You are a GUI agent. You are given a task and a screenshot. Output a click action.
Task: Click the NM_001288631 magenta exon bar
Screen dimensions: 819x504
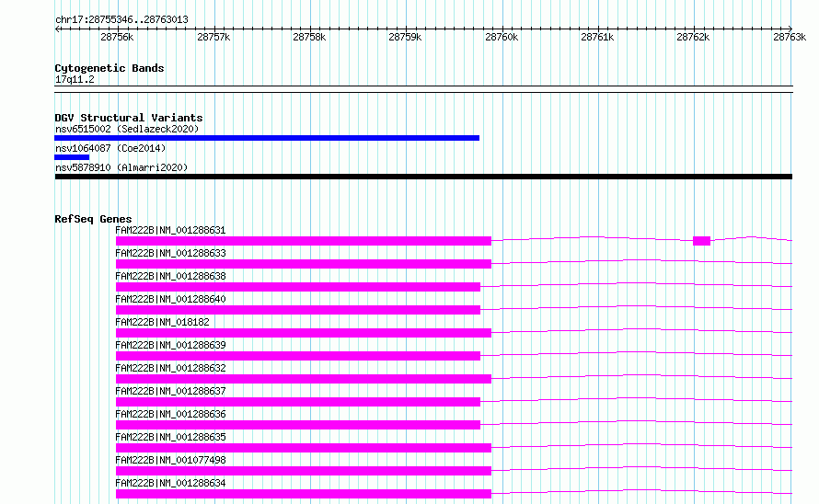click(x=304, y=241)
